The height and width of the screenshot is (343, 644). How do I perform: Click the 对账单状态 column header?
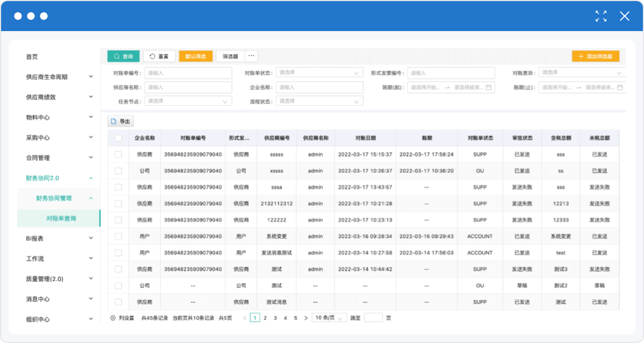point(480,138)
